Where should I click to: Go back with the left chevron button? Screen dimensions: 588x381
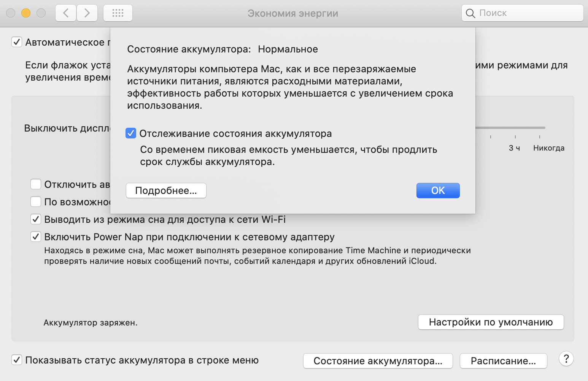pos(66,13)
